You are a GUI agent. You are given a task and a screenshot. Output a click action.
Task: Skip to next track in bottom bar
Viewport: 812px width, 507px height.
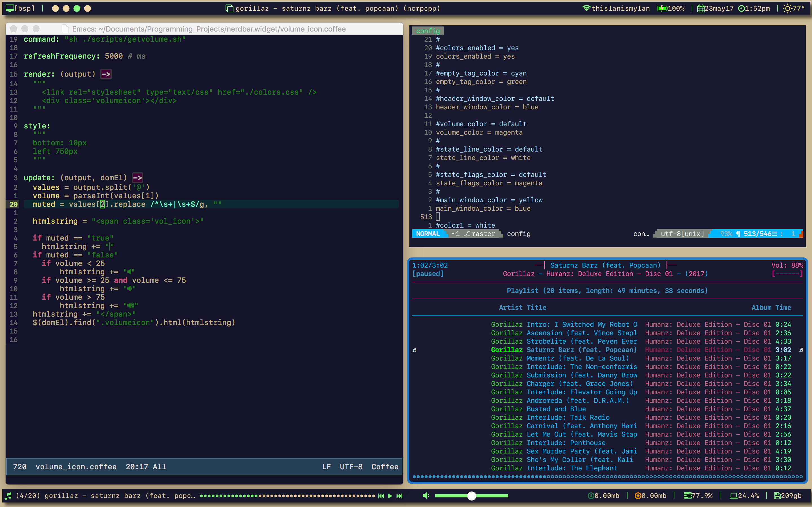click(x=399, y=496)
